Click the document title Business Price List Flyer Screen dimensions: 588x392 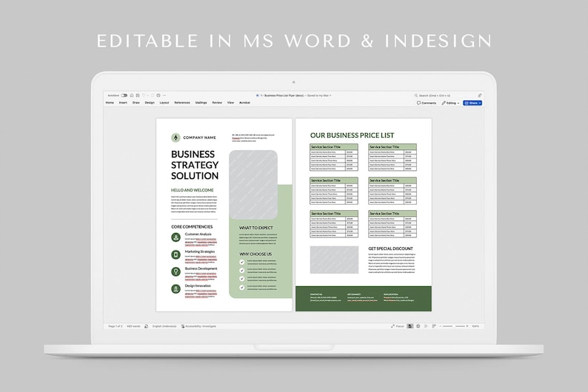[281, 95]
